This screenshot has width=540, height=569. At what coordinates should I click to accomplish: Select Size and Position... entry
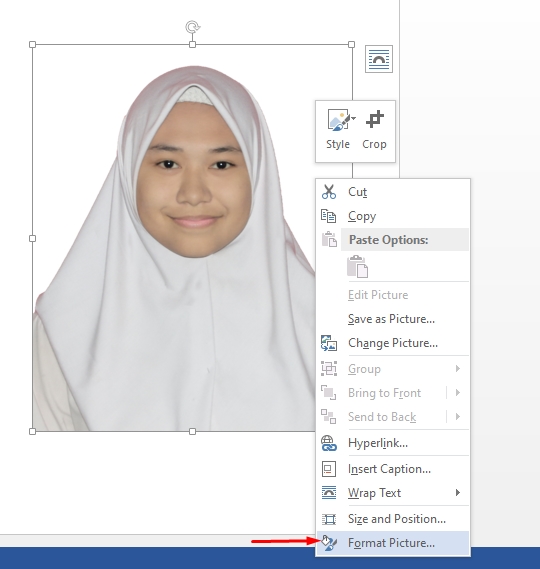397,519
